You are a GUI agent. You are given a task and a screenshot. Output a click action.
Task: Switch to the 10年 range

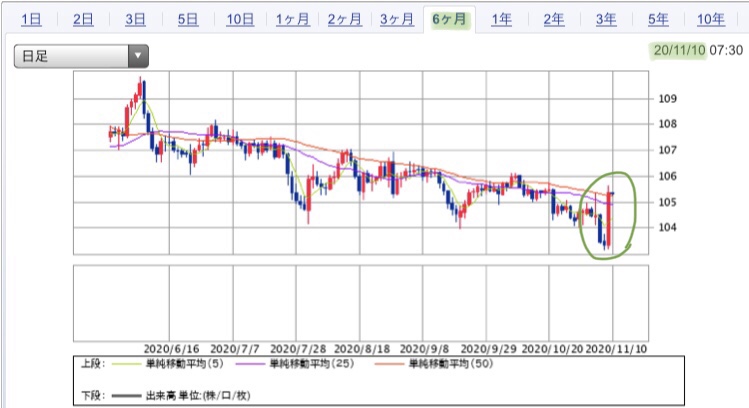(711, 20)
